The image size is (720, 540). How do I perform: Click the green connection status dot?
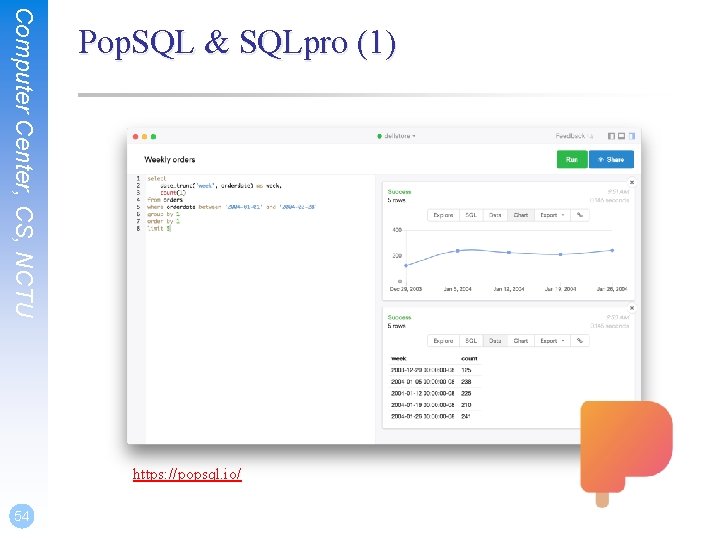click(x=379, y=136)
